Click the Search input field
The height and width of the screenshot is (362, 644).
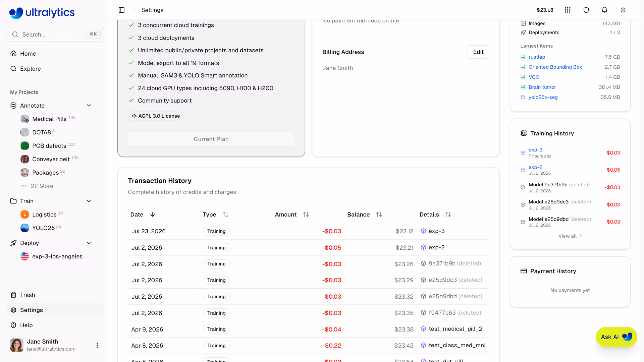pos(55,35)
